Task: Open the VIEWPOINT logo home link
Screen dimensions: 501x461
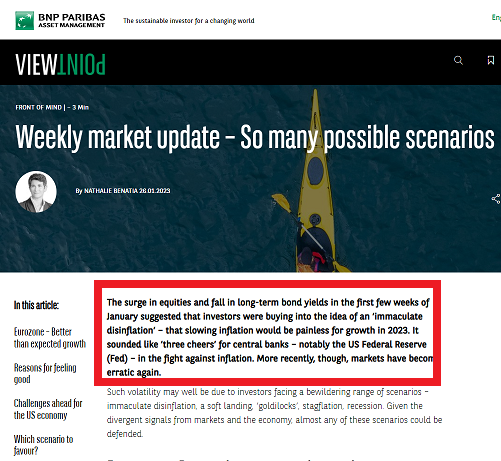Action: (x=60, y=64)
